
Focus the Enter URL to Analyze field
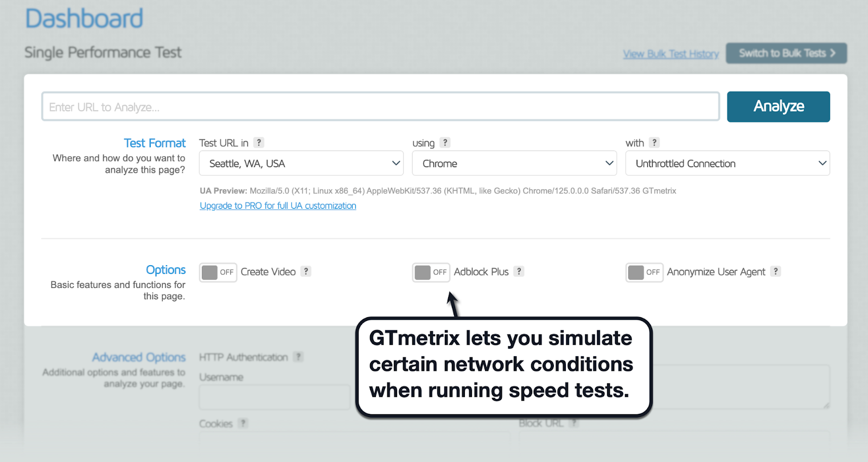coord(380,106)
